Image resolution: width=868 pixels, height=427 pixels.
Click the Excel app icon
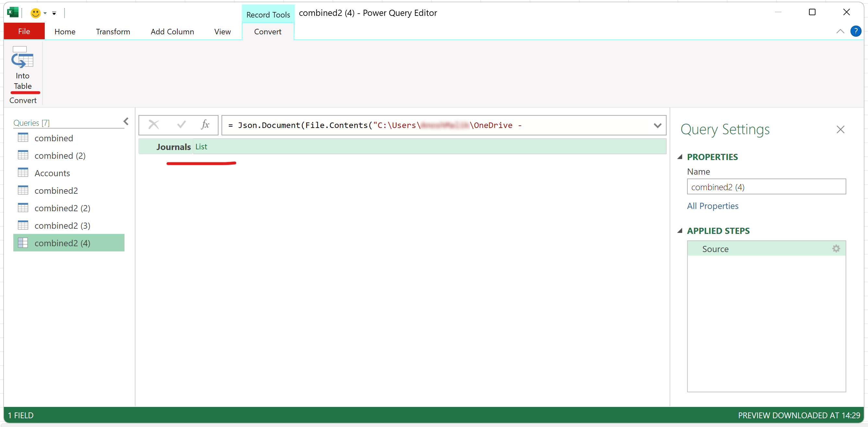pyautogui.click(x=13, y=12)
